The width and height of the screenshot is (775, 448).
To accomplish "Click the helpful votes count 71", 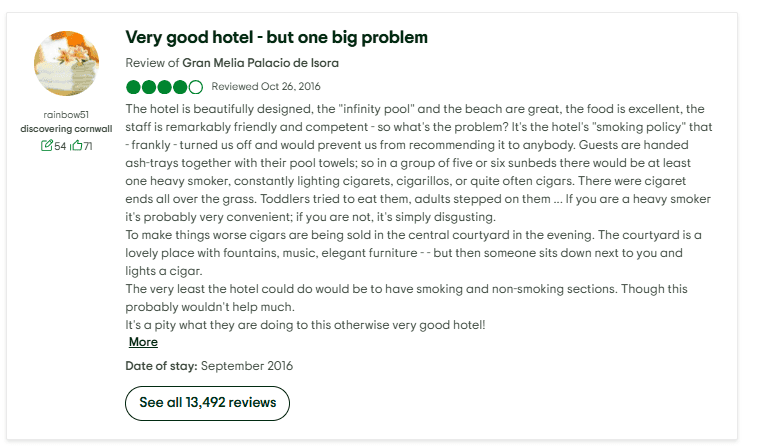I will click(x=87, y=146).
